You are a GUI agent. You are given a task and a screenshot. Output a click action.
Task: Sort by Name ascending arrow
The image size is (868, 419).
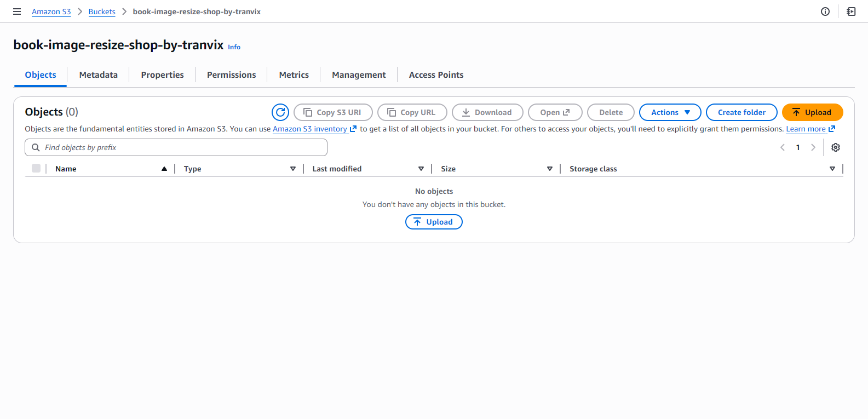pyautogui.click(x=164, y=169)
